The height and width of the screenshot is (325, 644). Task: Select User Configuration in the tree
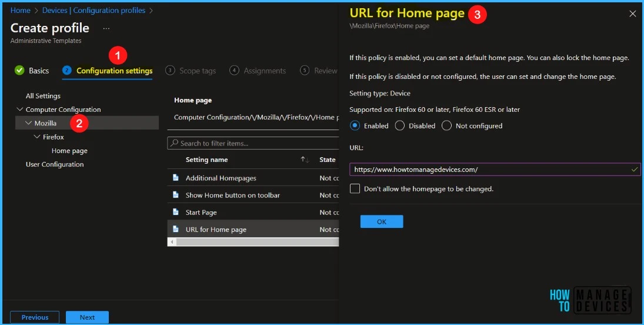point(55,164)
